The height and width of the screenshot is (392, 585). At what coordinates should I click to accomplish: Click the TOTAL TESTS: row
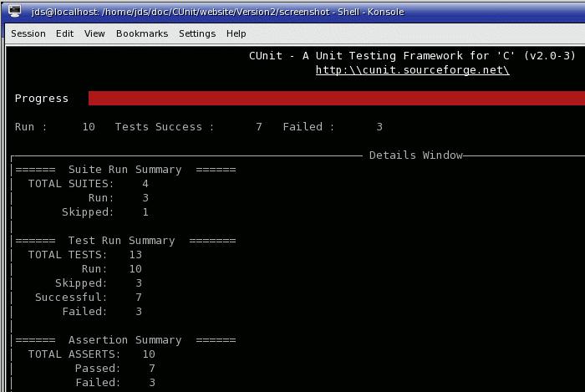coord(85,255)
